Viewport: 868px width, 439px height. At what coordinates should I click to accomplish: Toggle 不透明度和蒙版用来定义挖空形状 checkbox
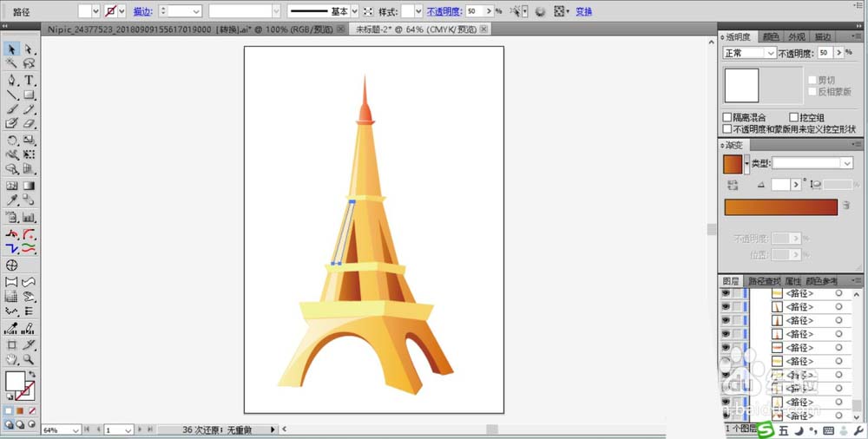click(727, 129)
